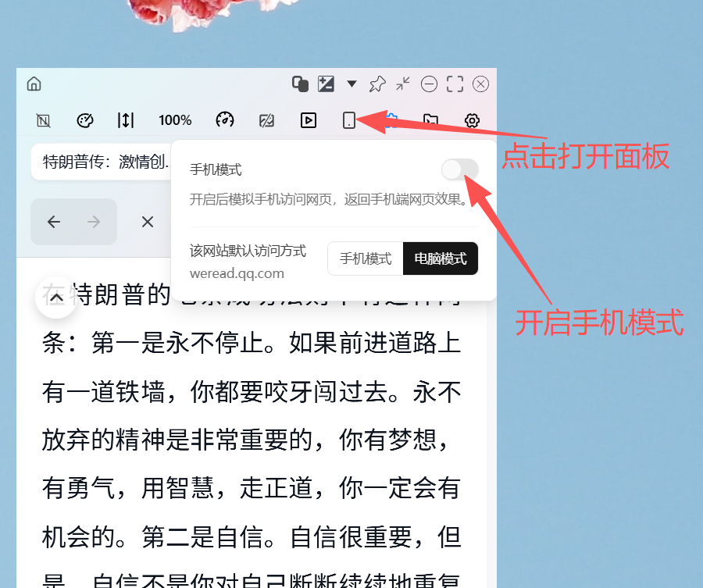Expand the dropdown triangle in title bar
This screenshot has height=588, width=703.
pos(352,84)
